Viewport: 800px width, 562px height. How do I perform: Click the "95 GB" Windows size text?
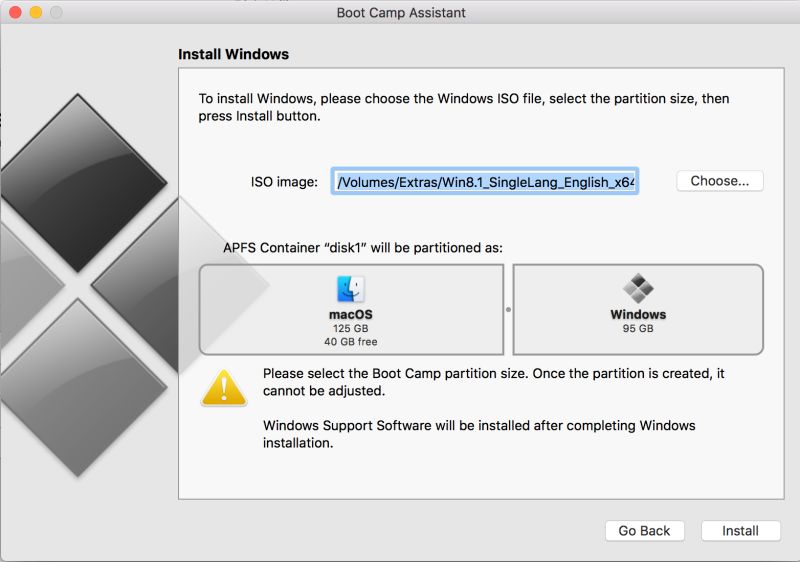coord(638,328)
